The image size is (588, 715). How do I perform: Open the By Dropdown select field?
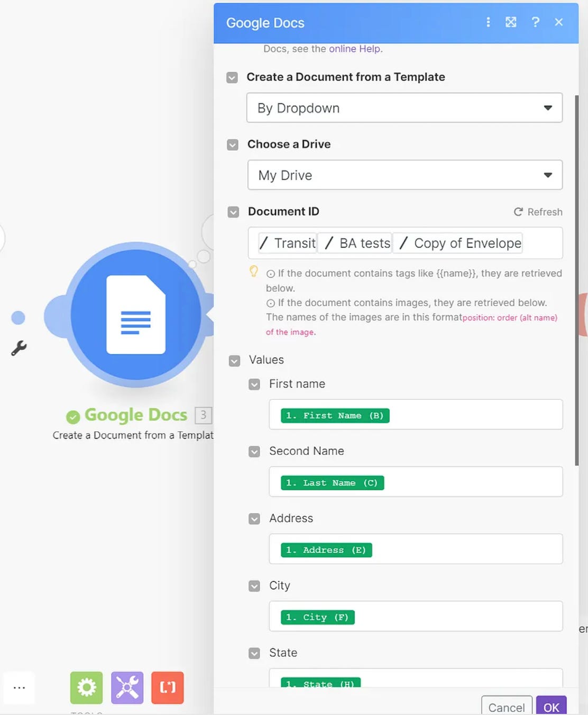405,108
